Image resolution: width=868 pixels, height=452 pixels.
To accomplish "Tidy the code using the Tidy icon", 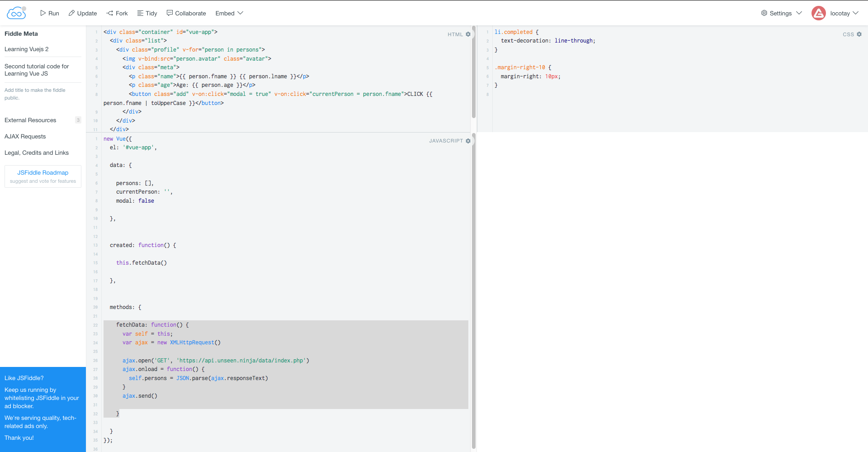I will pyautogui.click(x=141, y=13).
